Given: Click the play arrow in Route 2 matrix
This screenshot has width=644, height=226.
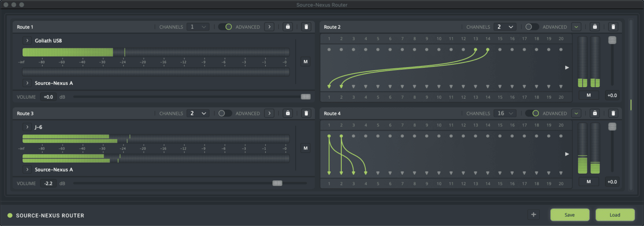Looking at the screenshot, I should [x=567, y=68].
